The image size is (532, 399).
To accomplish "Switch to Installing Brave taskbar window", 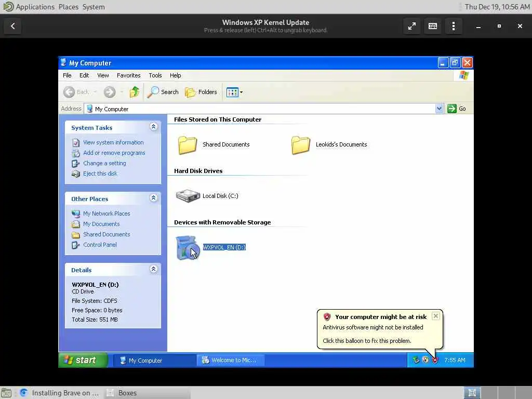I will pos(59,393).
